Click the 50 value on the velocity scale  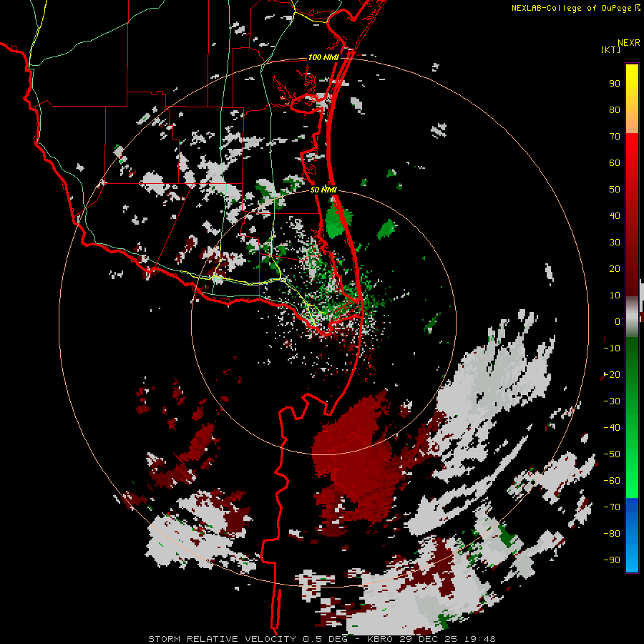click(615, 190)
